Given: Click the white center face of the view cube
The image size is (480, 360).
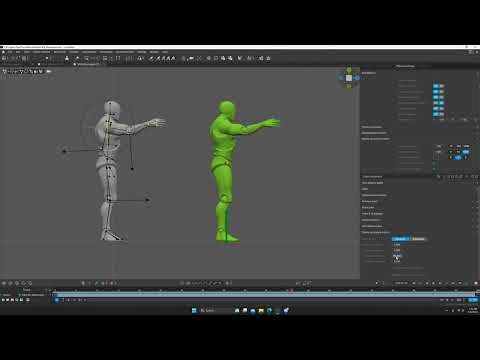Looking at the screenshot, I should [x=349, y=78].
